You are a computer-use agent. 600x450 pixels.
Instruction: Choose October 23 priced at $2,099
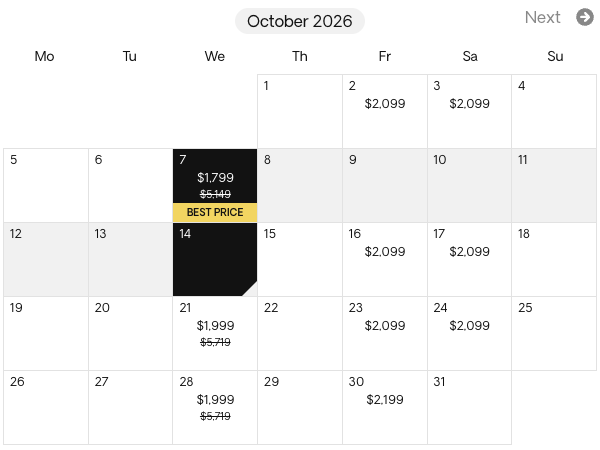click(385, 333)
